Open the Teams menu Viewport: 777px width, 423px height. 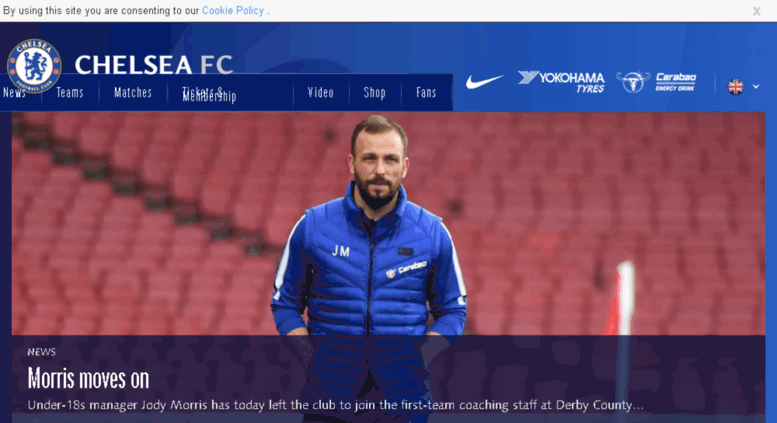pyautogui.click(x=69, y=93)
